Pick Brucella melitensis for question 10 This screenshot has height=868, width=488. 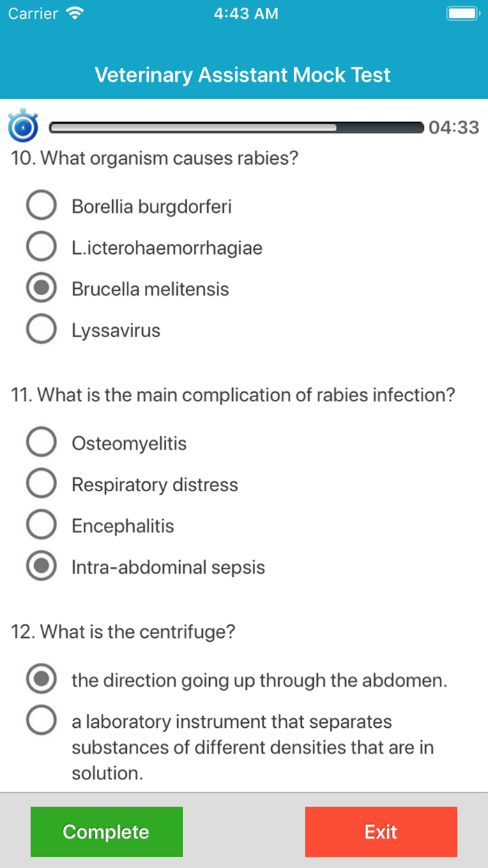pos(41,287)
